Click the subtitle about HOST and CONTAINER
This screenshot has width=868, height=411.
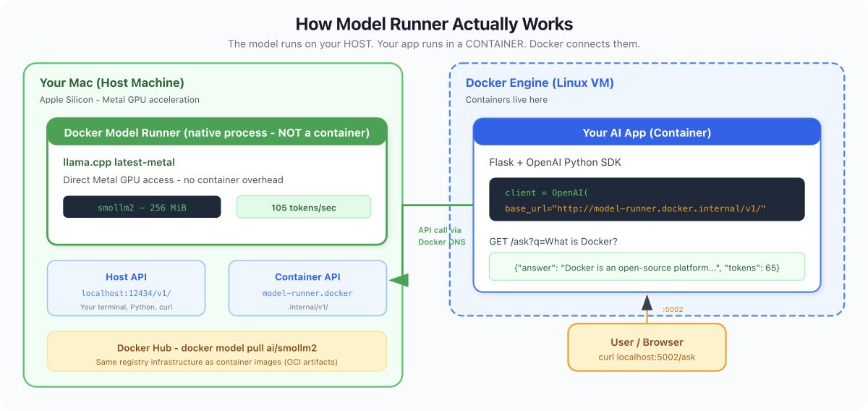click(x=434, y=44)
